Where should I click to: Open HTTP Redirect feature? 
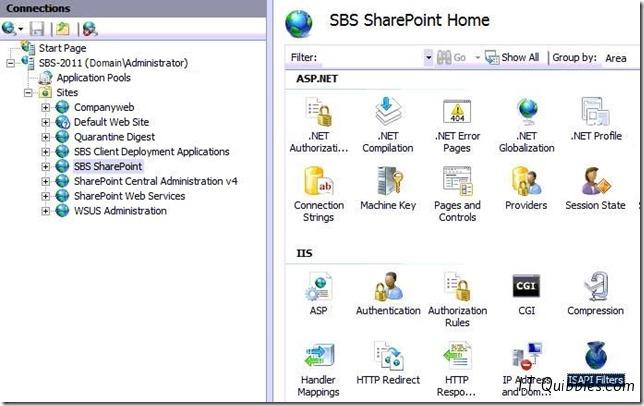coord(388,364)
